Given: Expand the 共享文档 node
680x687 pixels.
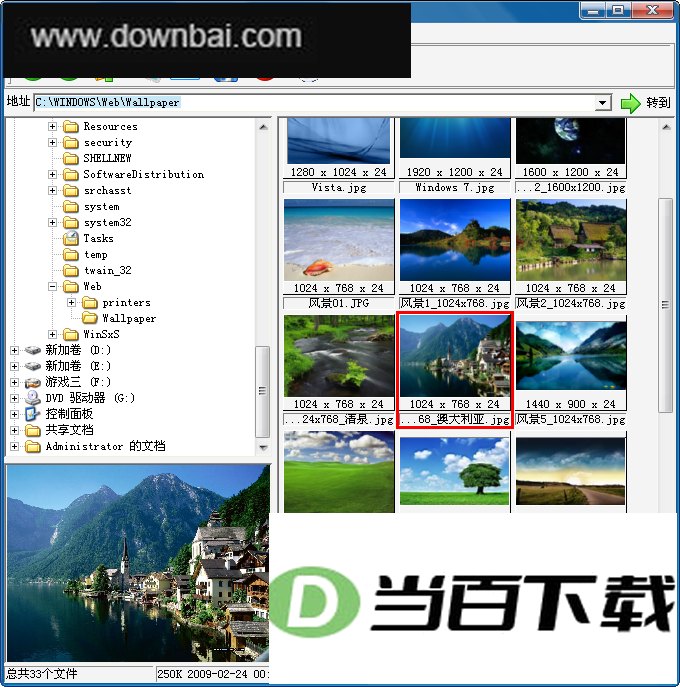Looking at the screenshot, I should [x=14, y=430].
